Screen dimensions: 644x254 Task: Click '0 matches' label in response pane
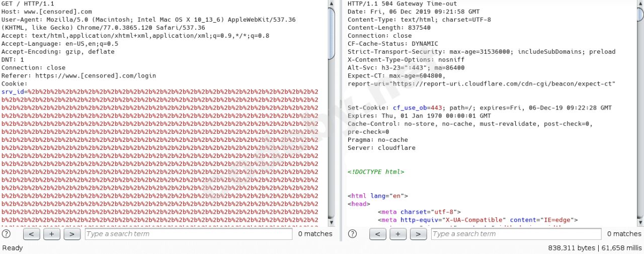point(624,234)
